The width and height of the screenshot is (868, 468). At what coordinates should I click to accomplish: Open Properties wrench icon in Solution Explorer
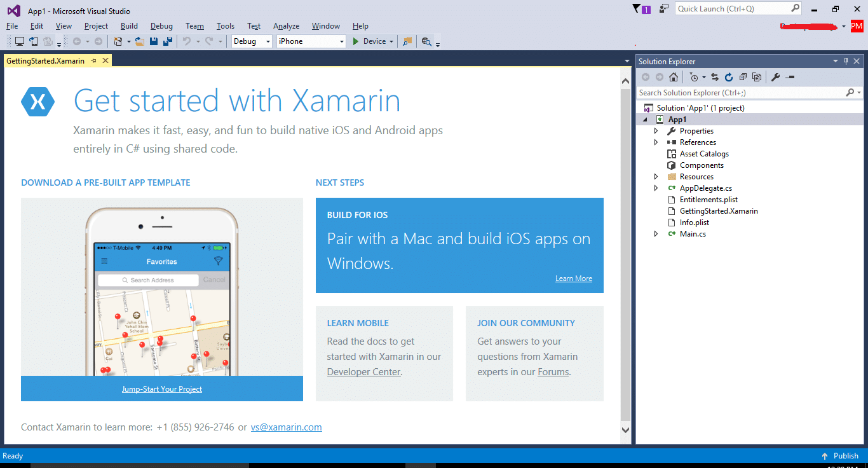pos(775,77)
